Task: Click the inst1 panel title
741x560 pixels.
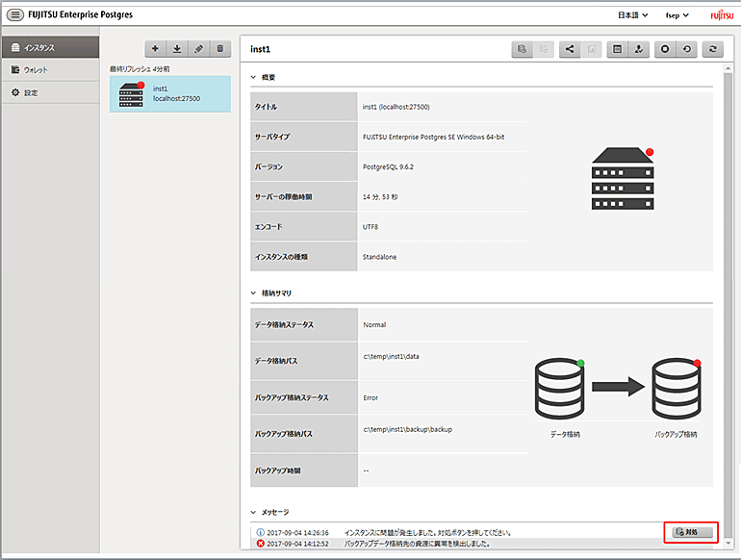Action: coord(261,49)
